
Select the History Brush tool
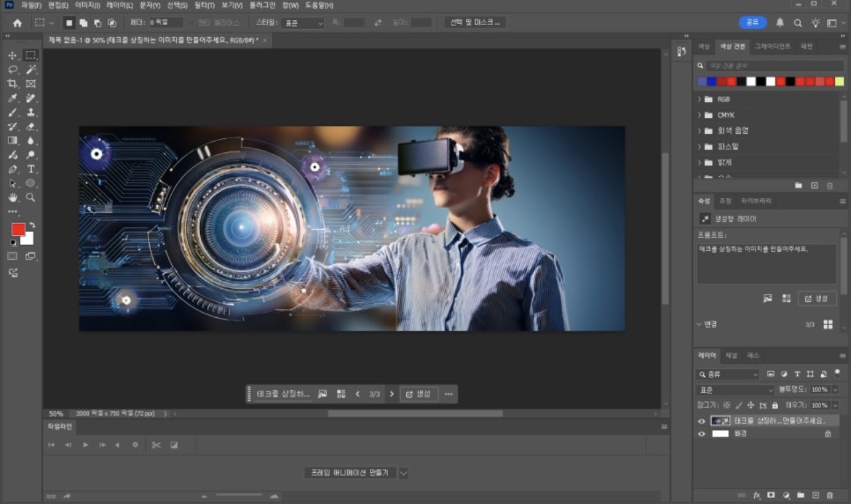pyautogui.click(x=13, y=126)
